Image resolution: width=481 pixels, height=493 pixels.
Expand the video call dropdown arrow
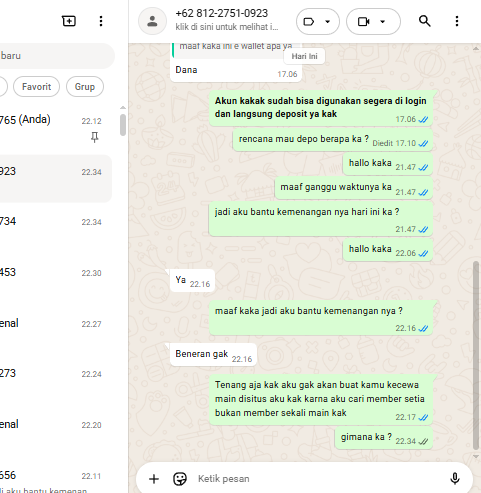[383, 22]
